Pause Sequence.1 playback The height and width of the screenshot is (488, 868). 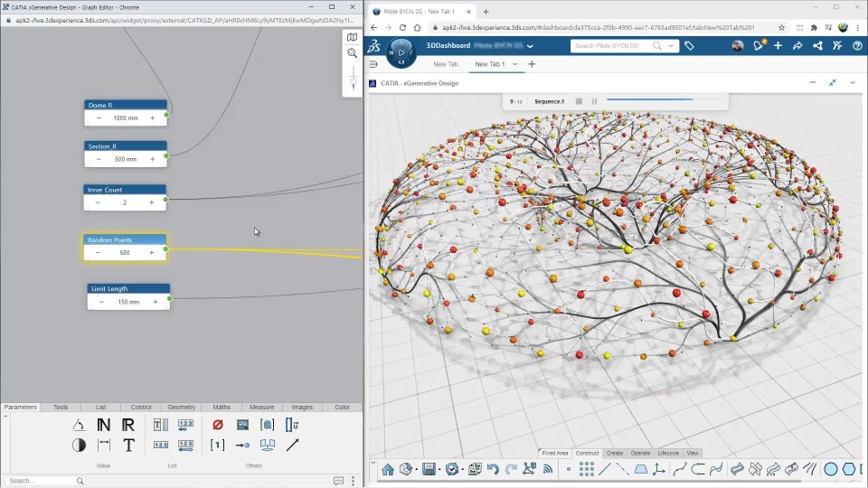595,101
